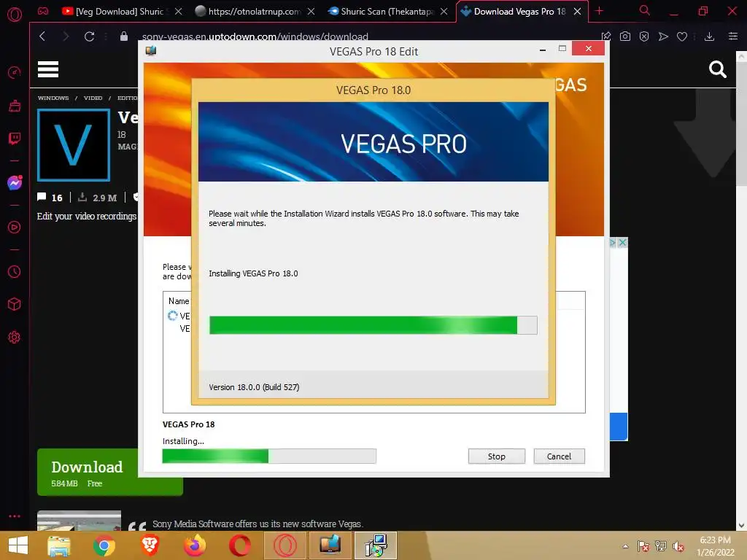The image size is (747, 560).
Task: Open the Action Center flag icon
Action: (643, 546)
